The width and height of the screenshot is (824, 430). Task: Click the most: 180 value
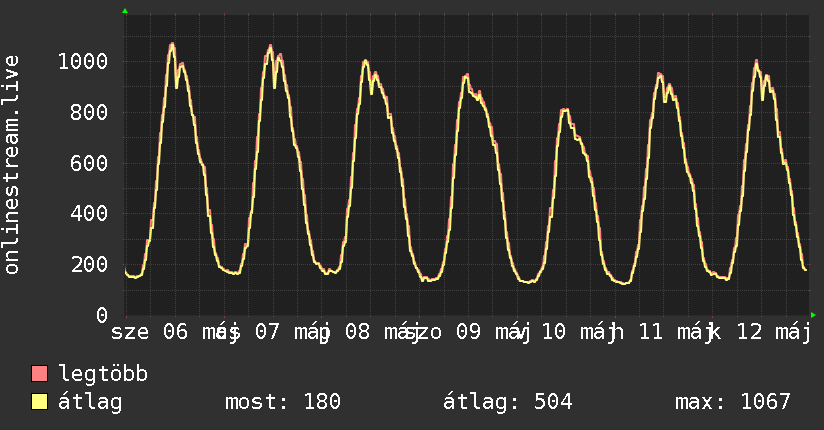point(283,402)
